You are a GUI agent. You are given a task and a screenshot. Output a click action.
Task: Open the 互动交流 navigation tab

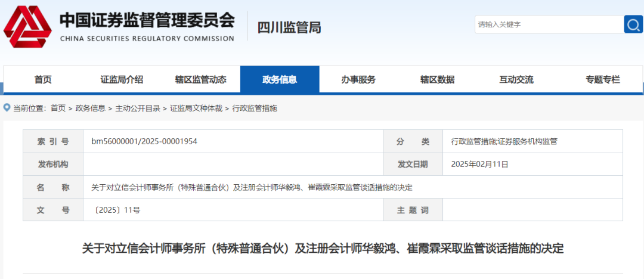tap(516, 80)
